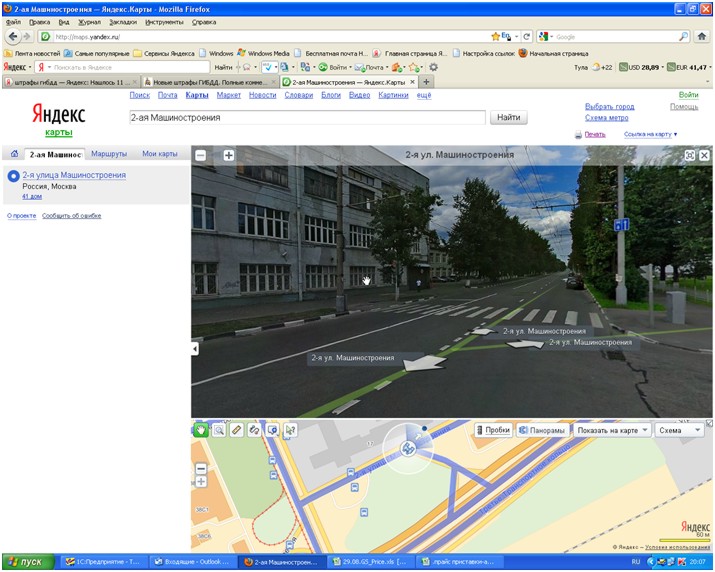Open new browser tab with plus button
This screenshot has width=715, height=572.
426,82
